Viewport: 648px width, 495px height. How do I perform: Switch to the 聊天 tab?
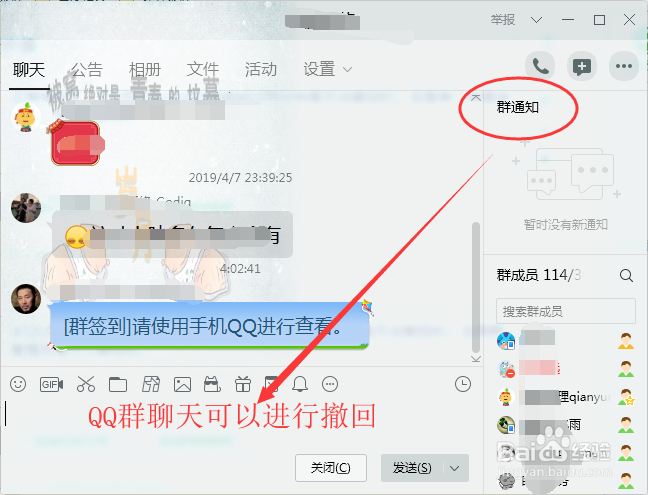tap(29, 69)
